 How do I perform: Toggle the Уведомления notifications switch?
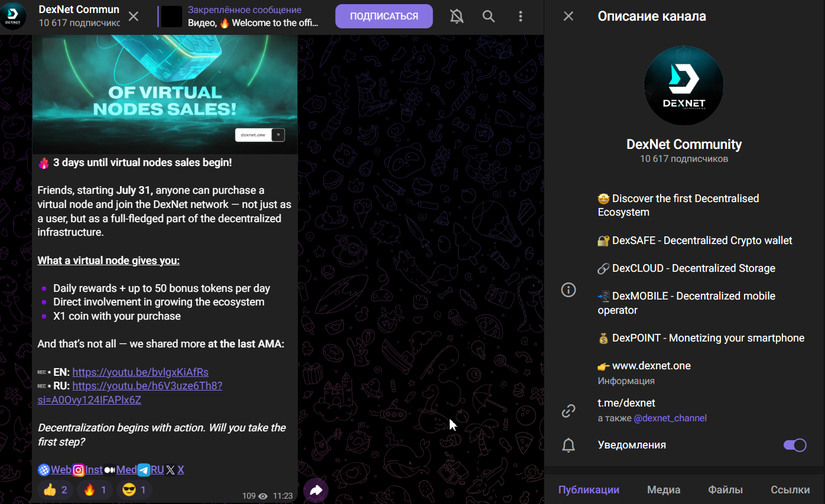tap(795, 445)
